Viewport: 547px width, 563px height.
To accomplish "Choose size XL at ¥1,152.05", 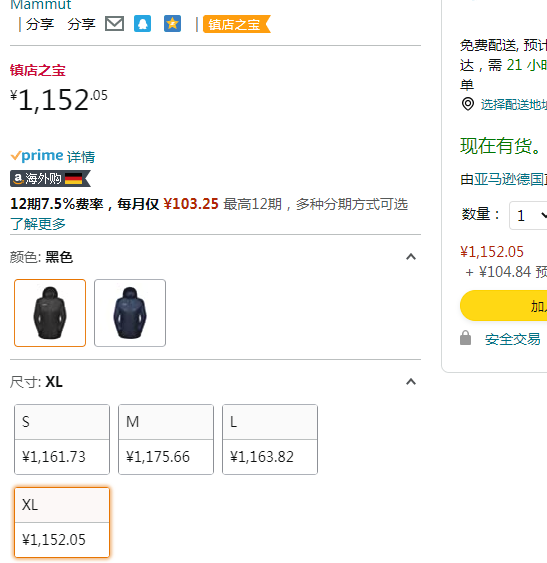I will pyautogui.click(x=62, y=522).
